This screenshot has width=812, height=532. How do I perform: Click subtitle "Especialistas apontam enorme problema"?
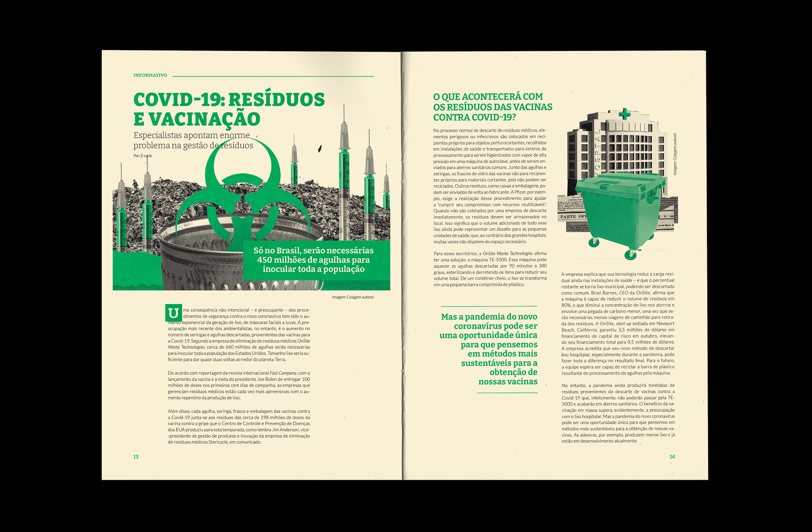(x=193, y=140)
